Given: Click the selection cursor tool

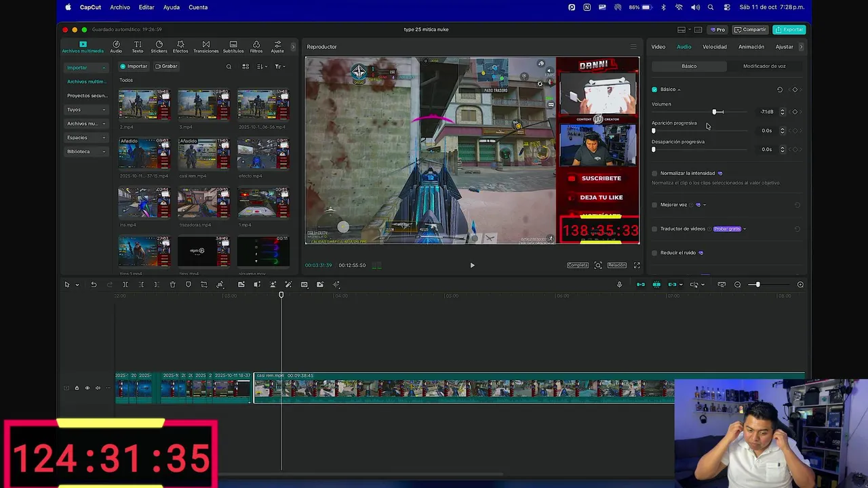Looking at the screenshot, I should point(67,285).
